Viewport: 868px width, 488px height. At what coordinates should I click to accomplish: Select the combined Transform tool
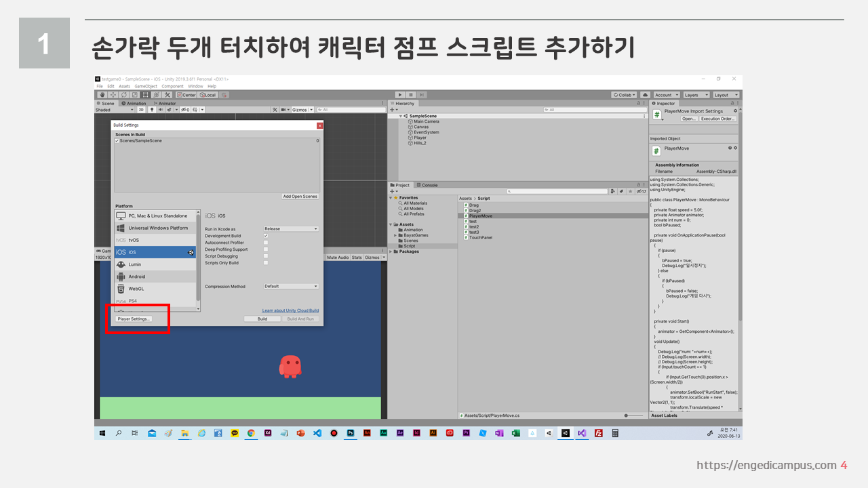point(156,95)
